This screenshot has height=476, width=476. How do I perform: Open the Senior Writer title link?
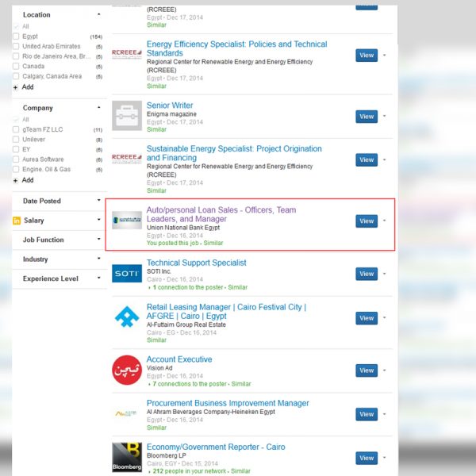coord(170,106)
